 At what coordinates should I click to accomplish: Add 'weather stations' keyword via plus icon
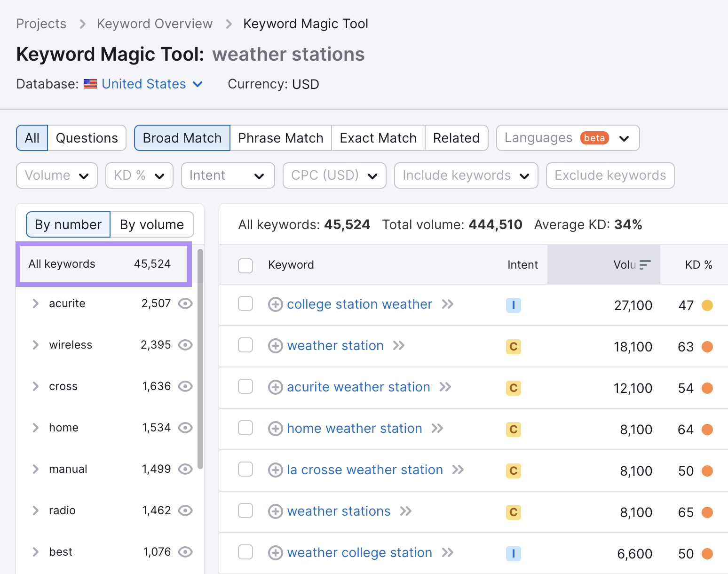click(x=275, y=512)
